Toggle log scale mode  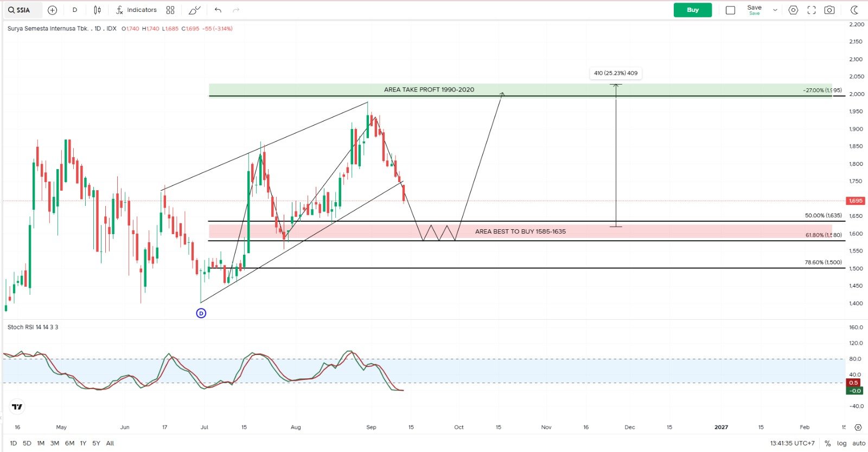pos(841,443)
